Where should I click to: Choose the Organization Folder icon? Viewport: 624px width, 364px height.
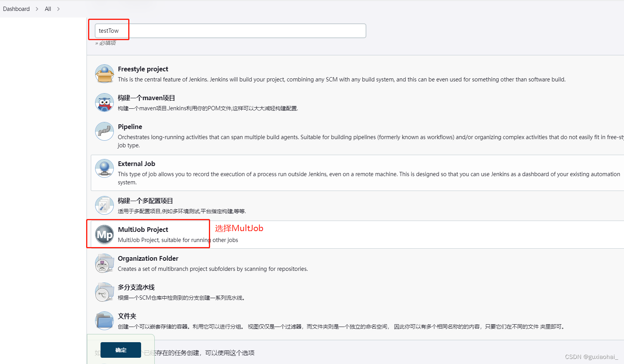pos(104,263)
